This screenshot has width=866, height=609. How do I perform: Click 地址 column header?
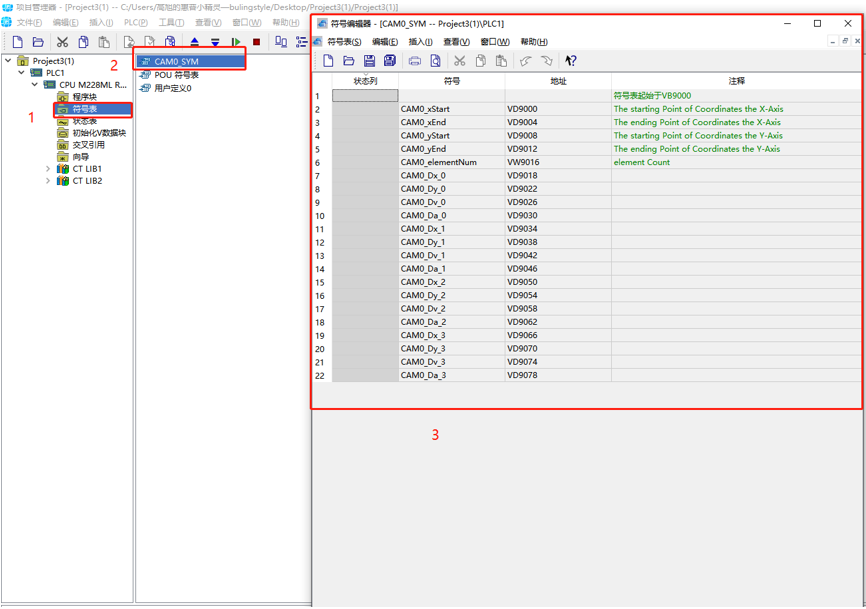point(558,81)
